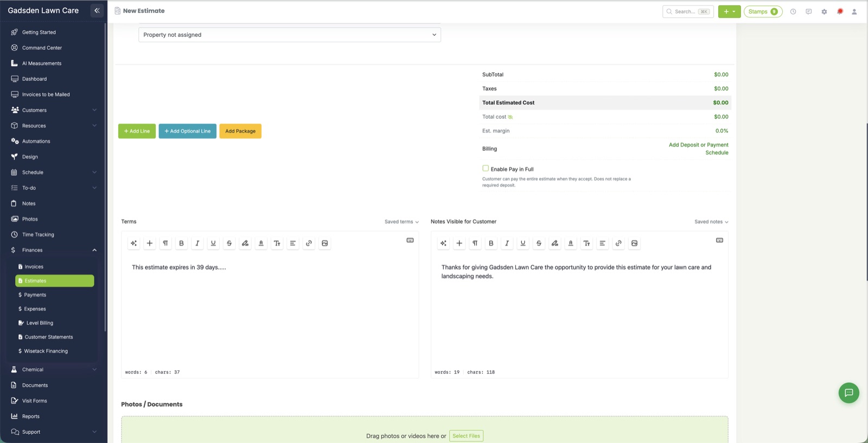Image resolution: width=868 pixels, height=443 pixels.
Task: Open Saved terms dropdown
Action: tap(401, 222)
